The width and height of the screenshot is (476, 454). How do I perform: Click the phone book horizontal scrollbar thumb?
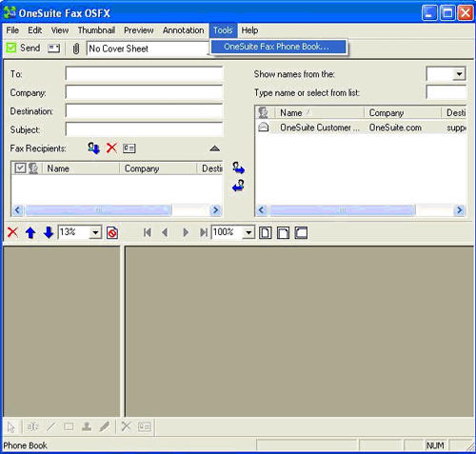point(342,210)
